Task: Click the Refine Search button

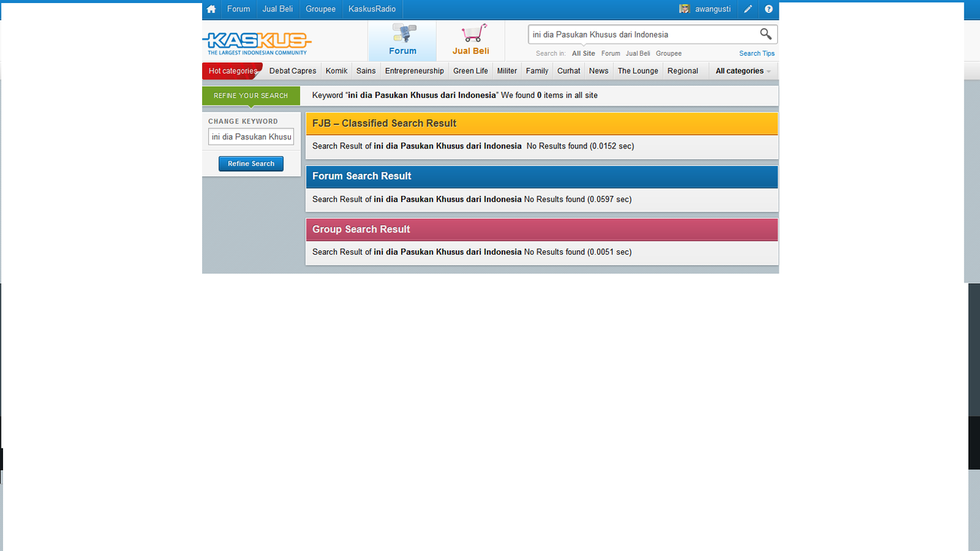Action: click(x=251, y=164)
